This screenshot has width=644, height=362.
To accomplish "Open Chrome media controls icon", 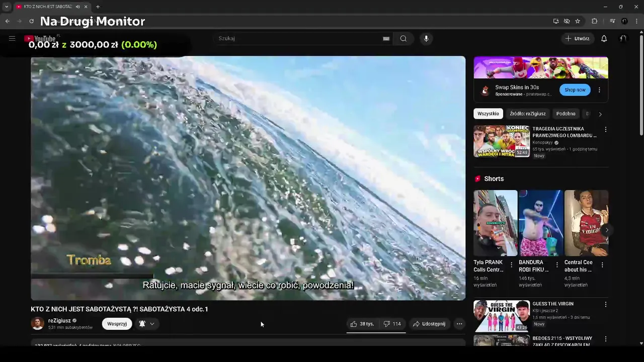I will coord(612,21).
